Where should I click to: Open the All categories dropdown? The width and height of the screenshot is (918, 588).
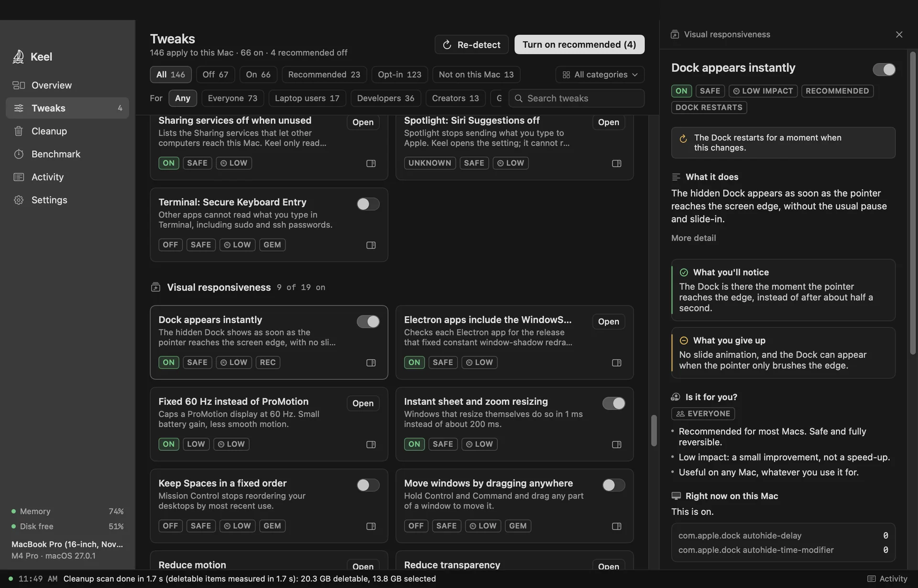pyautogui.click(x=600, y=75)
